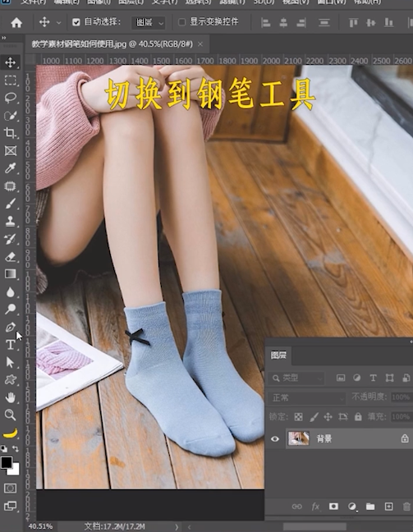The height and width of the screenshot is (532, 413).
Task: Select the Quick Selection tool
Action: point(10,116)
